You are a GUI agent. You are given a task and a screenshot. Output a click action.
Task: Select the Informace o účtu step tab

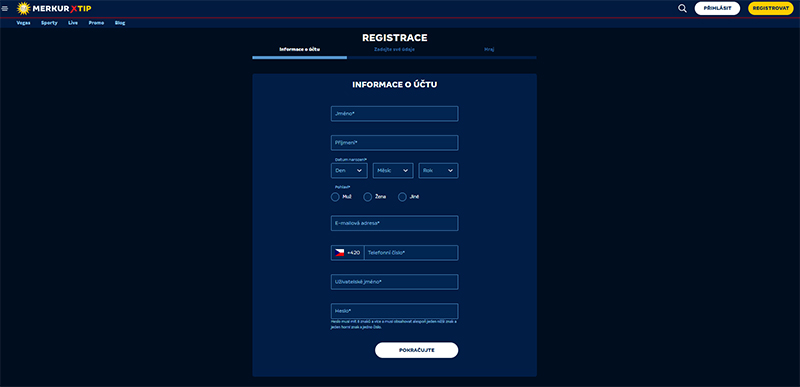tap(299, 49)
